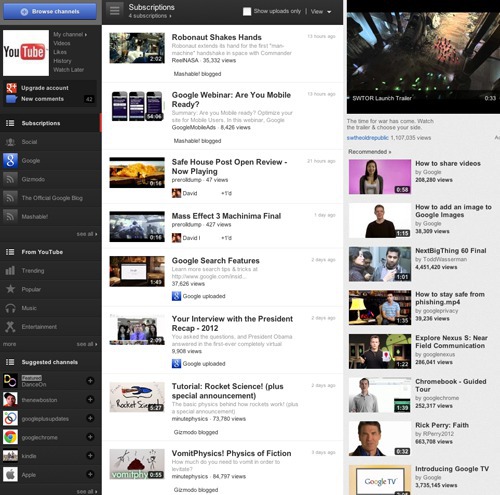Add googleplusupdates channel with plus button
Viewport: 500px width, 495px height.
click(x=90, y=418)
